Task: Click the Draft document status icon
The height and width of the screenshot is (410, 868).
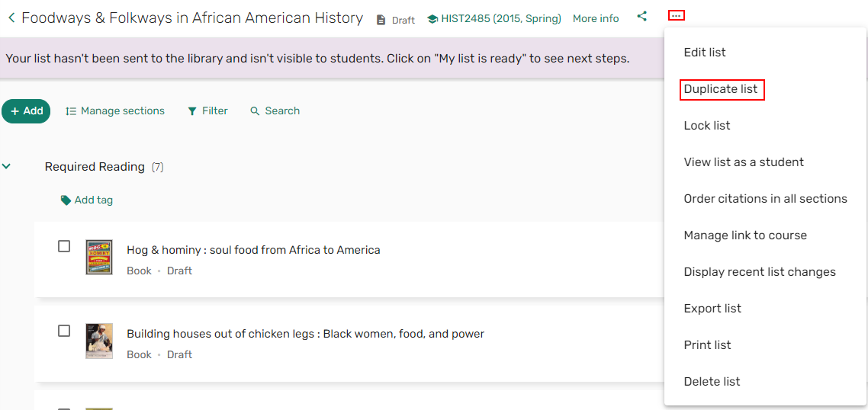Action: click(381, 20)
